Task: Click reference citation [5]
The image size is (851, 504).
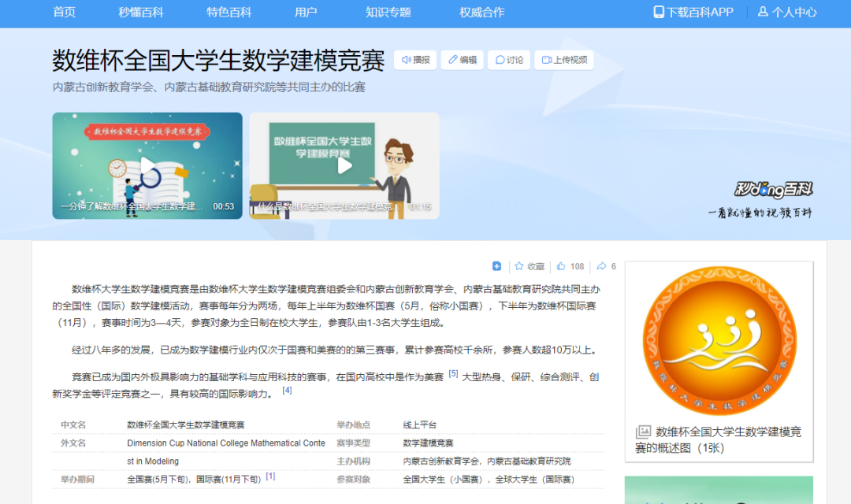Action: (x=453, y=373)
